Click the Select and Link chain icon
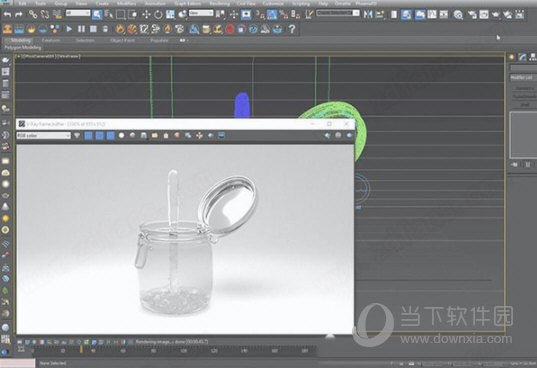 33,14
